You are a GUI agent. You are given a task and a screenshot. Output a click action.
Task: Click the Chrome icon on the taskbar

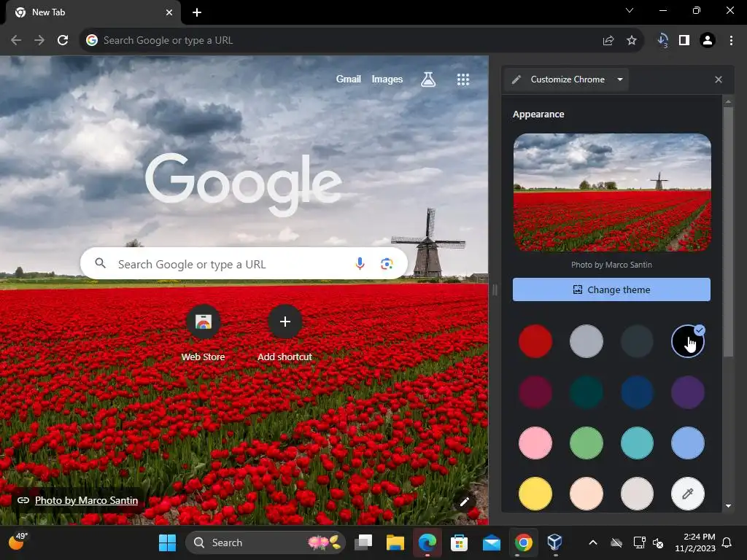pos(523,542)
